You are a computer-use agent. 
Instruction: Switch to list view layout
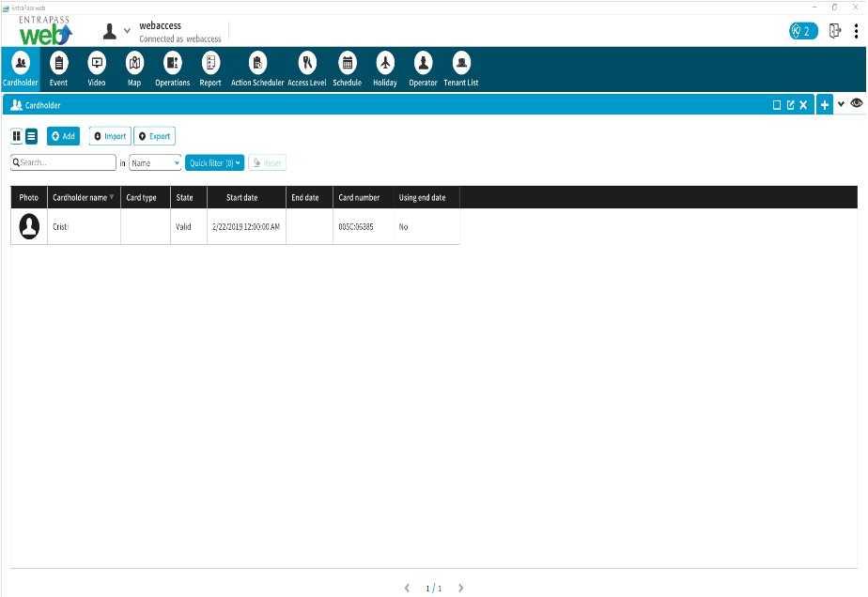(31, 136)
